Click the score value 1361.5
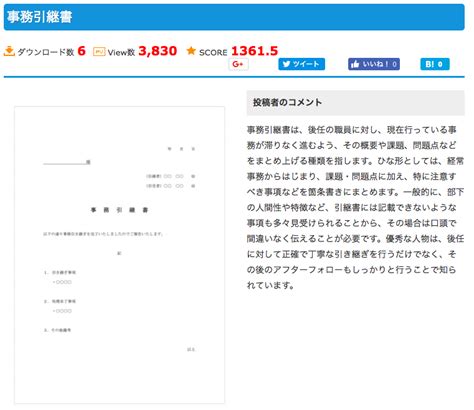Viewport: 474px width, 410px height. pyautogui.click(x=254, y=51)
